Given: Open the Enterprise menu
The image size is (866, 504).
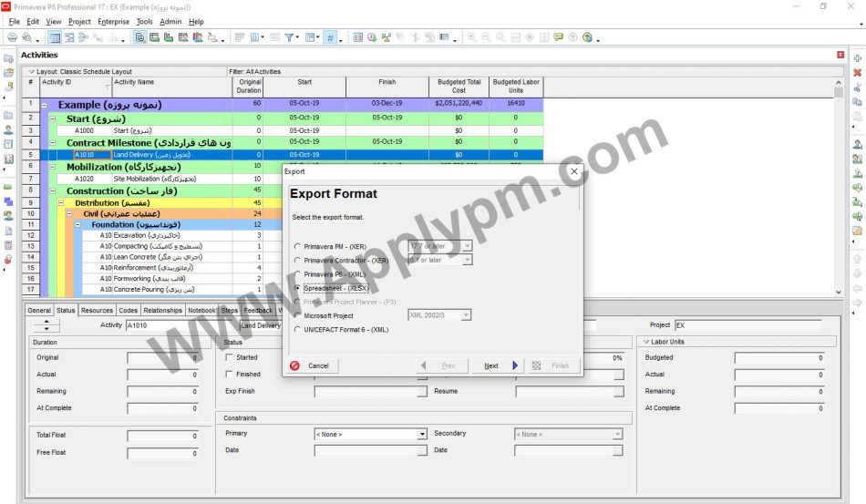Looking at the screenshot, I should [x=113, y=22].
